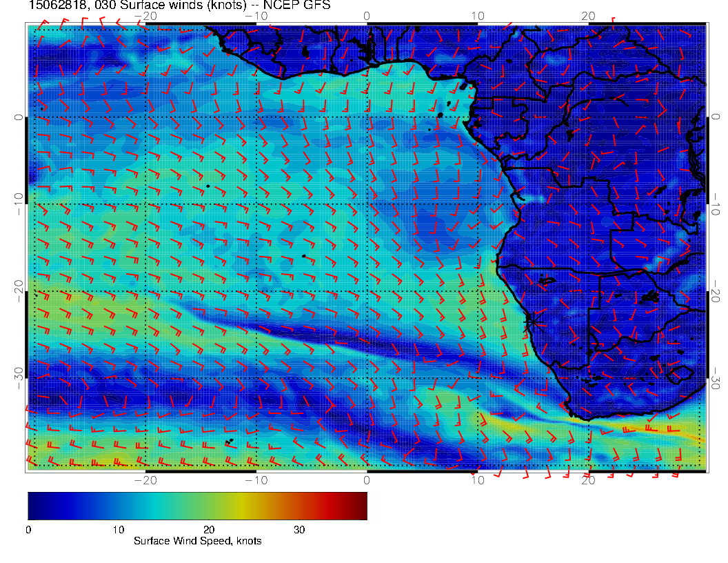This screenshot has height=563, width=728.
Task: Click the '-10' latitude label on the right axis
Action: [x=716, y=205]
